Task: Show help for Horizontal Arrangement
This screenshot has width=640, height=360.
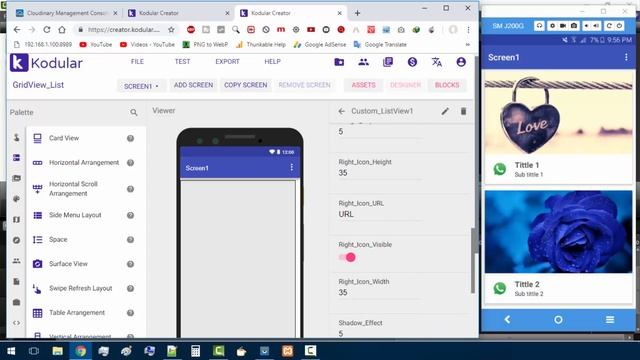Action: point(130,163)
